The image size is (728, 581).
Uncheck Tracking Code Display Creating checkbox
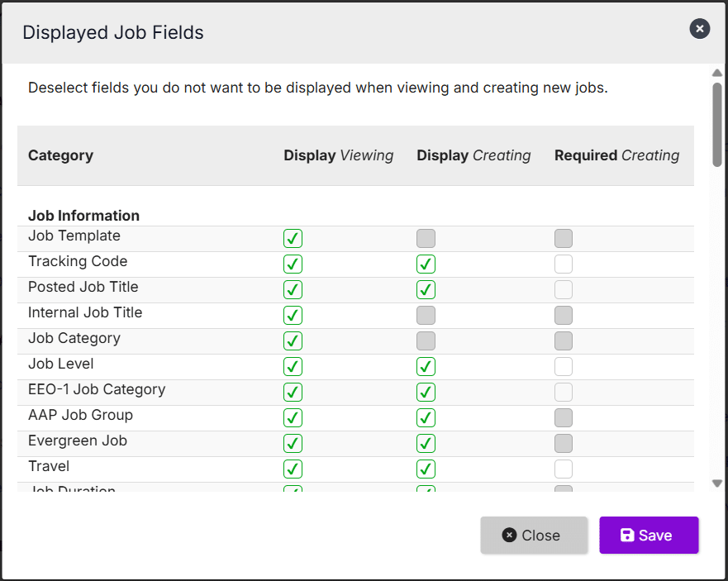[x=426, y=264]
